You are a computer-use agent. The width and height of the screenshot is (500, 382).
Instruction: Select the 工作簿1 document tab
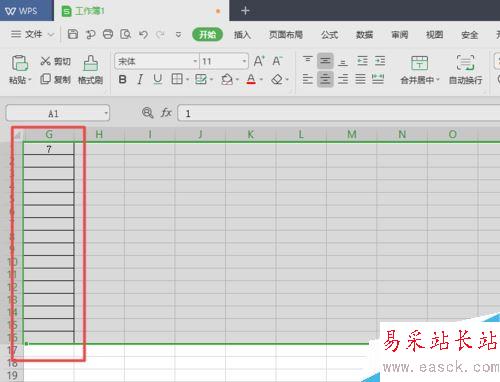[x=141, y=11]
